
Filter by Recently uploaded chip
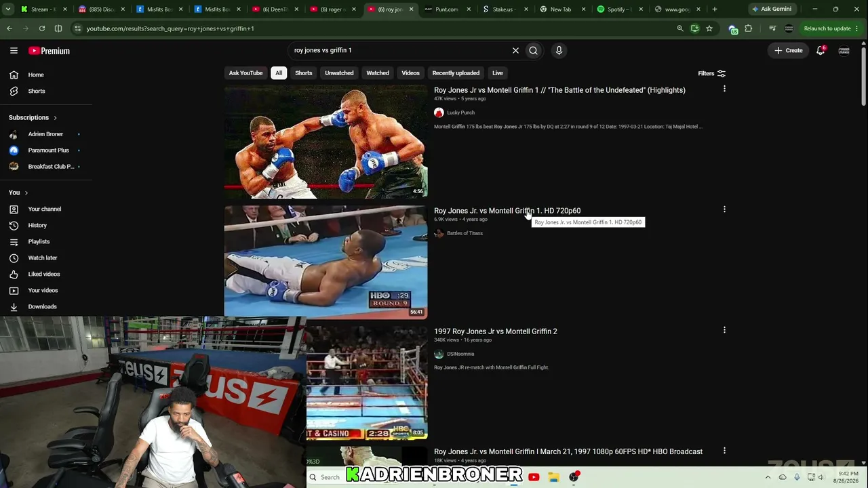click(456, 73)
